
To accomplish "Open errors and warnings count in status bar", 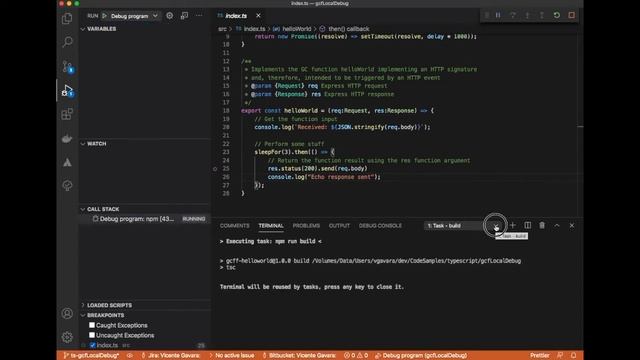I will pos(356,355).
